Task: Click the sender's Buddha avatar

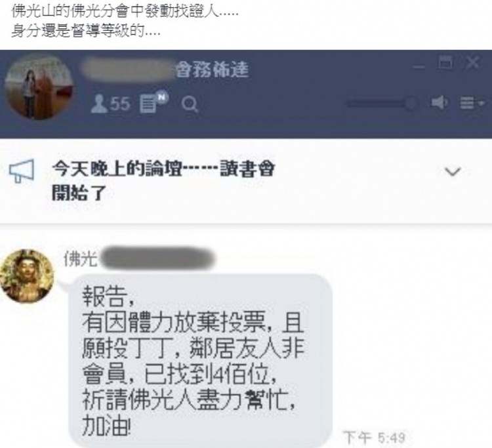Action: click(27, 276)
